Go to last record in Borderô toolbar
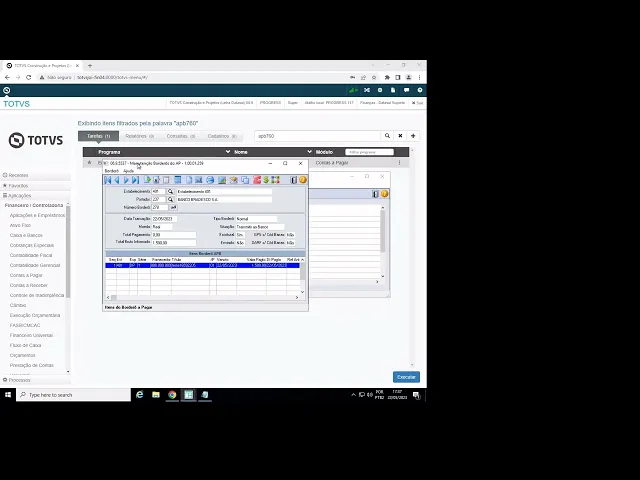The height and width of the screenshot is (480, 640). [136, 180]
